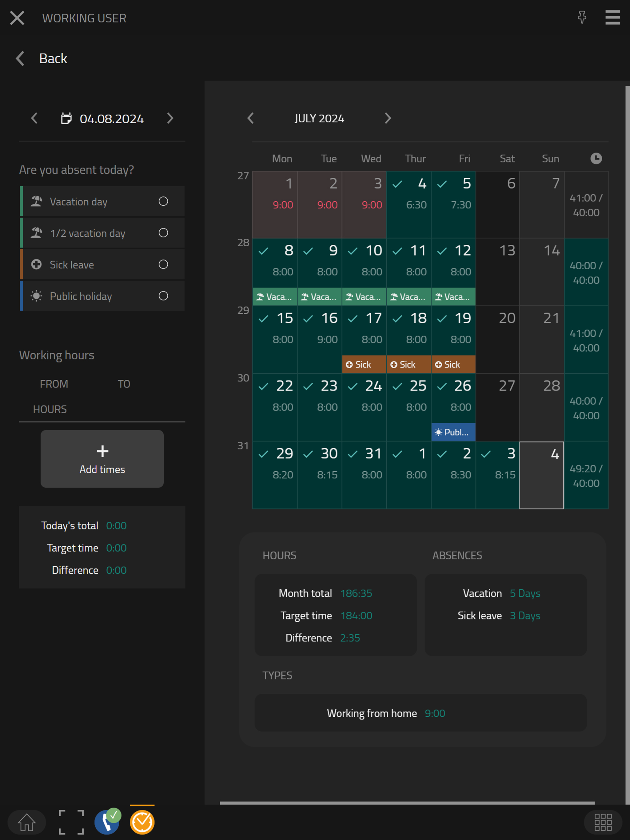Click the clock icon above weekly totals column
The height and width of the screenshot is (840, 630).
pos(596,158)
